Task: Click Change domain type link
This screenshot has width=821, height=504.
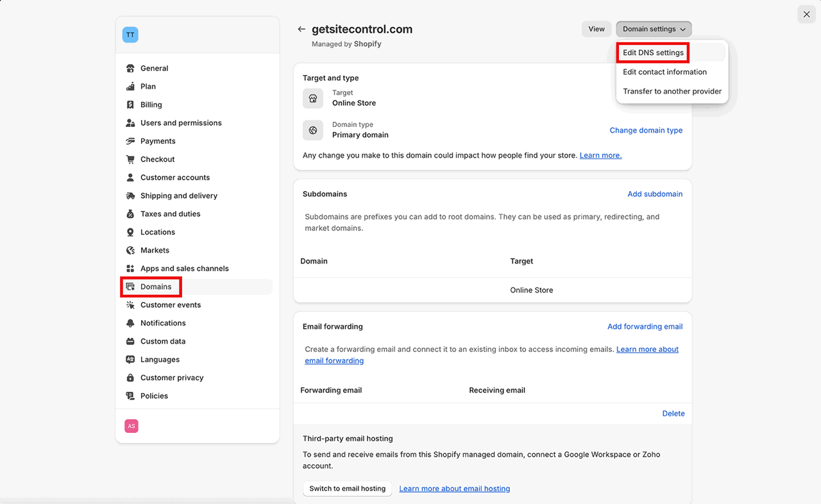Action: coord(645,130)
